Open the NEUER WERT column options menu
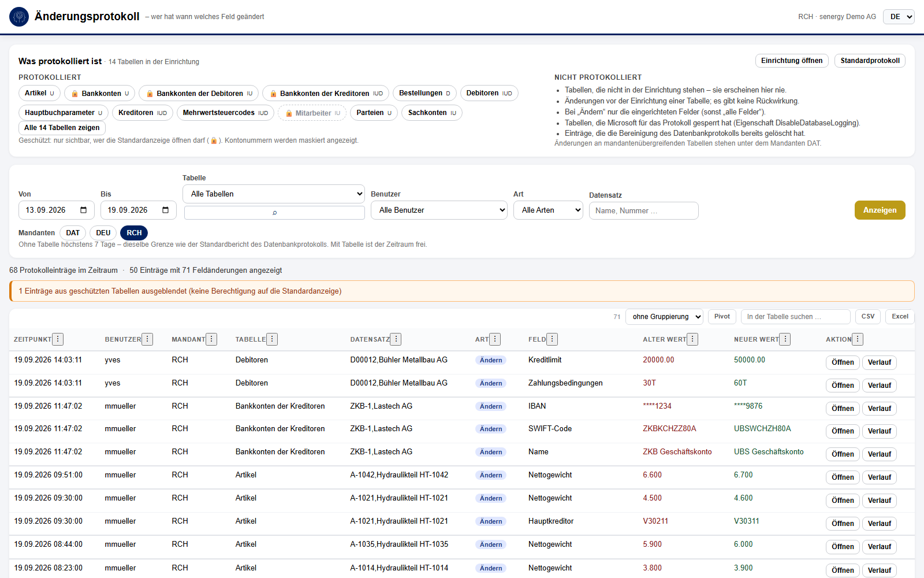Image resolution: width=924 pixels, height=578 pixels. point(785,339)
